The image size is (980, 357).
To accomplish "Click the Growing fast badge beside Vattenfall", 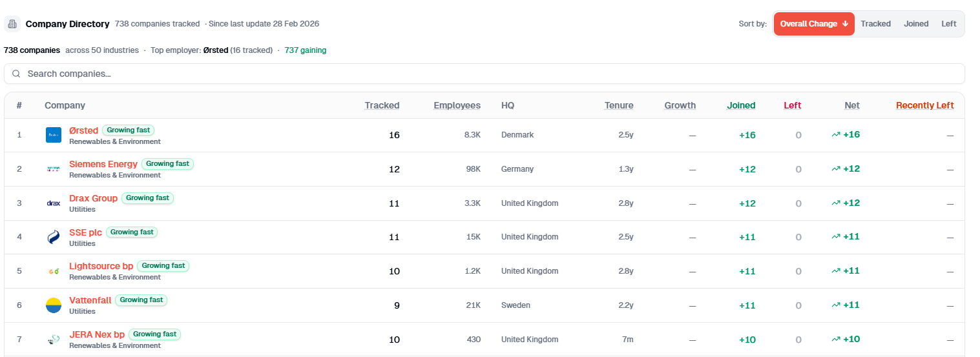I will [x=141, y=300].
